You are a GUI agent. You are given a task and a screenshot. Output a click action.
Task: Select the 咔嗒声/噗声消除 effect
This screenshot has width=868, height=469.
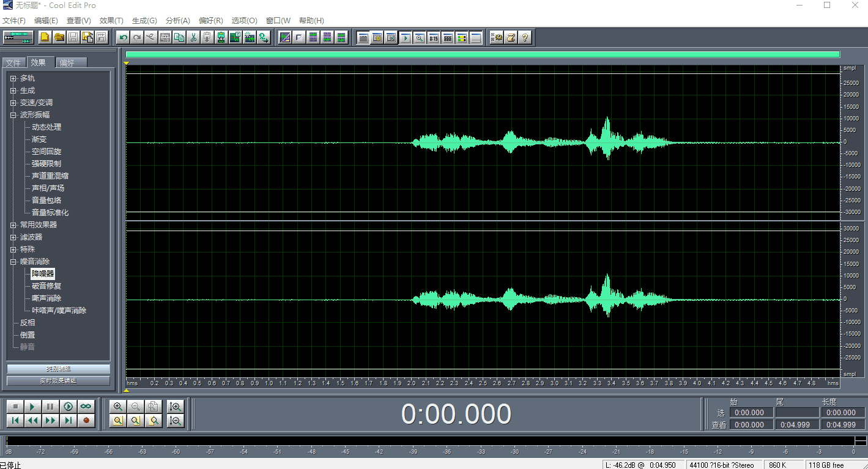(x=59, y=311)
